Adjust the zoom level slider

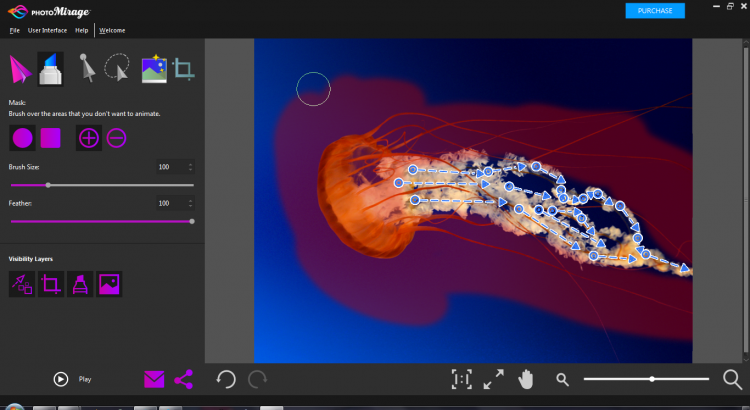pyautogui.click(x=652, y=379)
